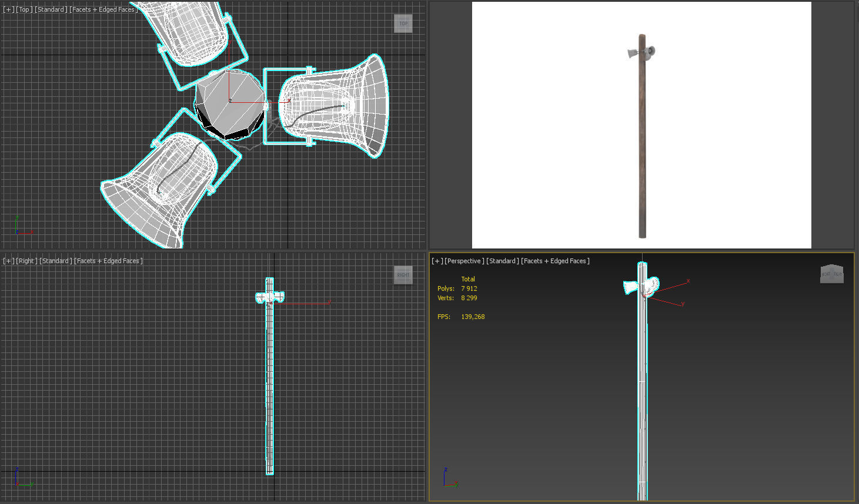The height and width of the screenshot is (504, 859).
Task: Select the pole cross-section in Top viewport
Action: (230, 105)
